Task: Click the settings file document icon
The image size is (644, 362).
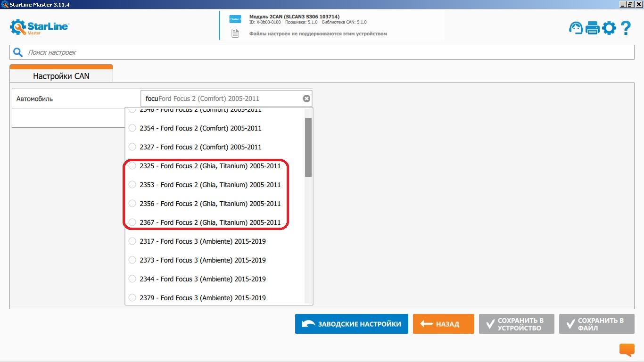Action: point(235,33)
